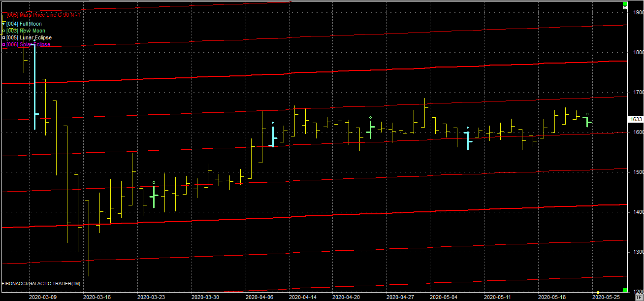Click the Fibonacci/Galactic Trader watermark text
The width and height of the screenshot is (644, 301).
(x=41, y=284)
